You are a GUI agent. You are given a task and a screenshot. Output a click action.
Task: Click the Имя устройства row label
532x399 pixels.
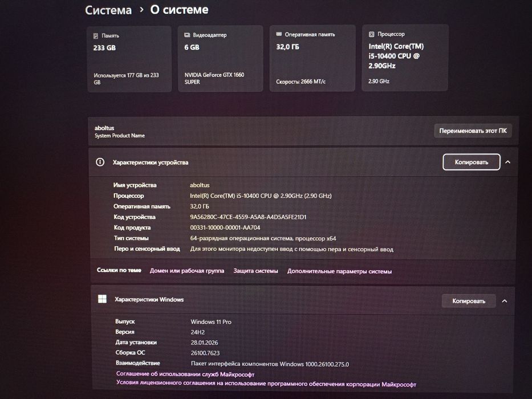coord(135,185)
